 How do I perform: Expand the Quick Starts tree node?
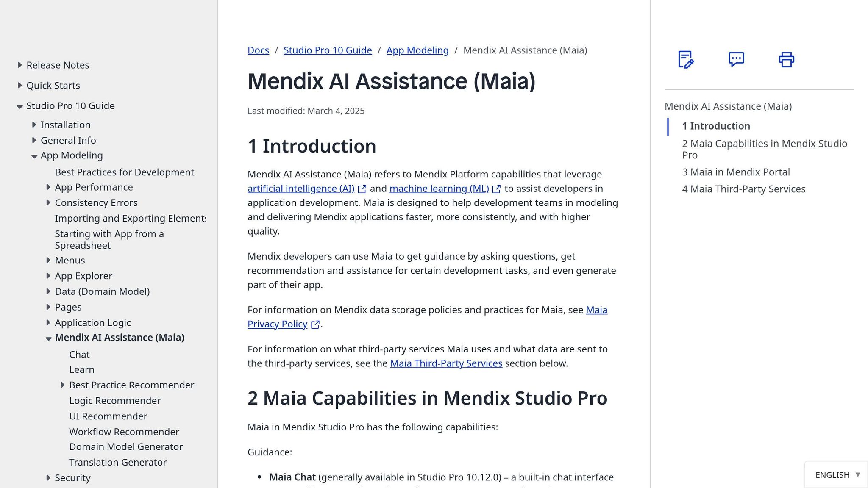(x=19, y=85)
